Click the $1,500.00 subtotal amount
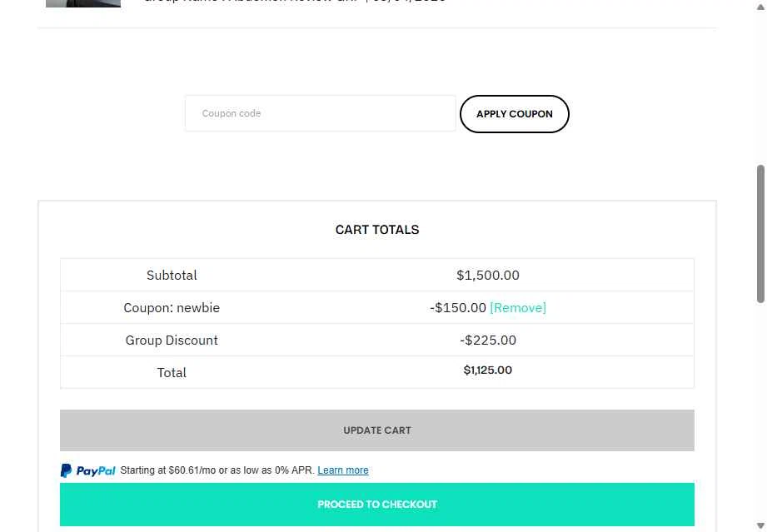Viewport: 767px width, 532px height. (488, 276)
